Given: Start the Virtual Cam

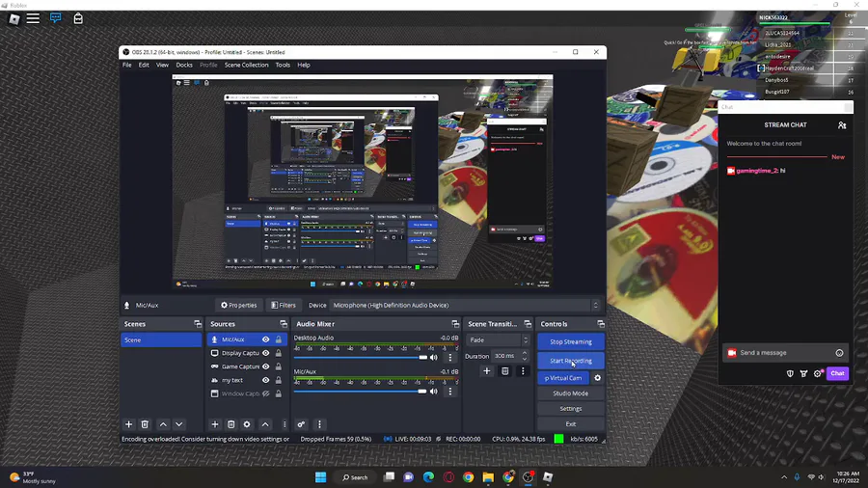Looking at the screenshot, I should (x=563, y=378).
